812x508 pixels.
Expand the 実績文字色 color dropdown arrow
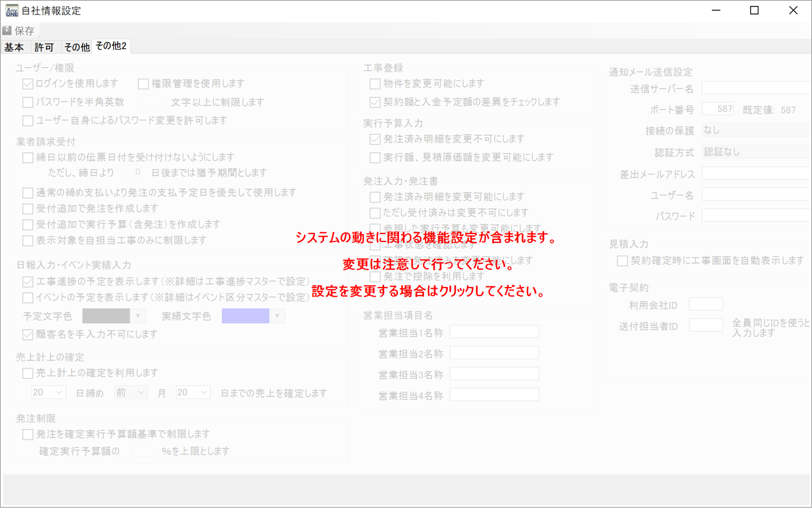pos(277,316)
